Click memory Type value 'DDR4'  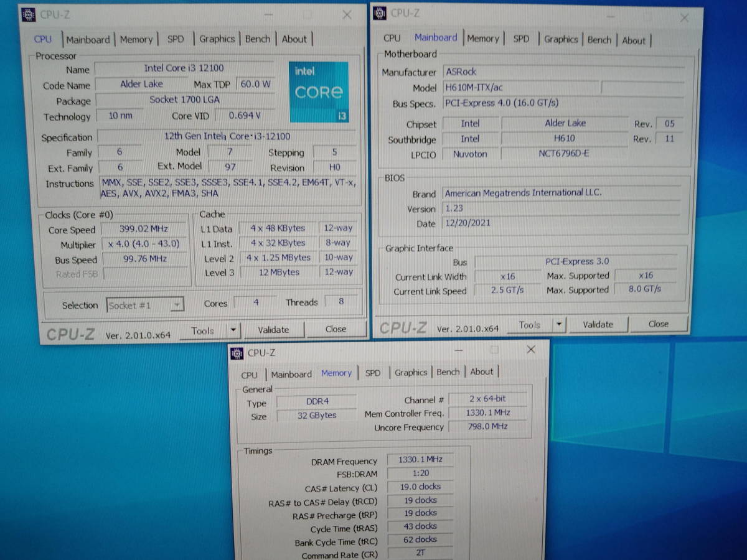(317, 402)
